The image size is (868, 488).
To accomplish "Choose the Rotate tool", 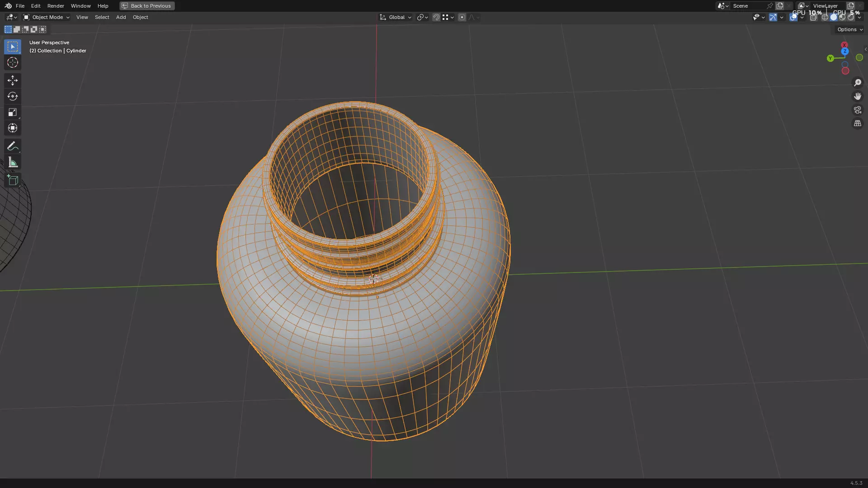I will 13,96.
